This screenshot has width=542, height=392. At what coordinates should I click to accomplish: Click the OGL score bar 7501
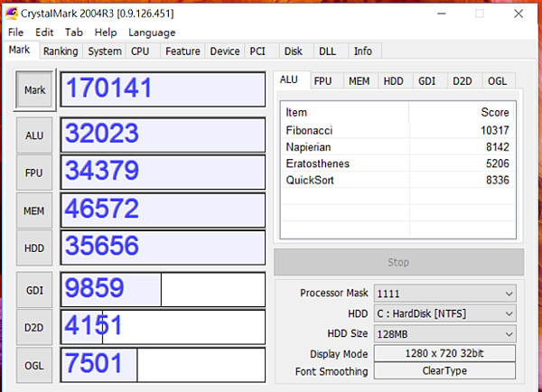coord(164,365)
